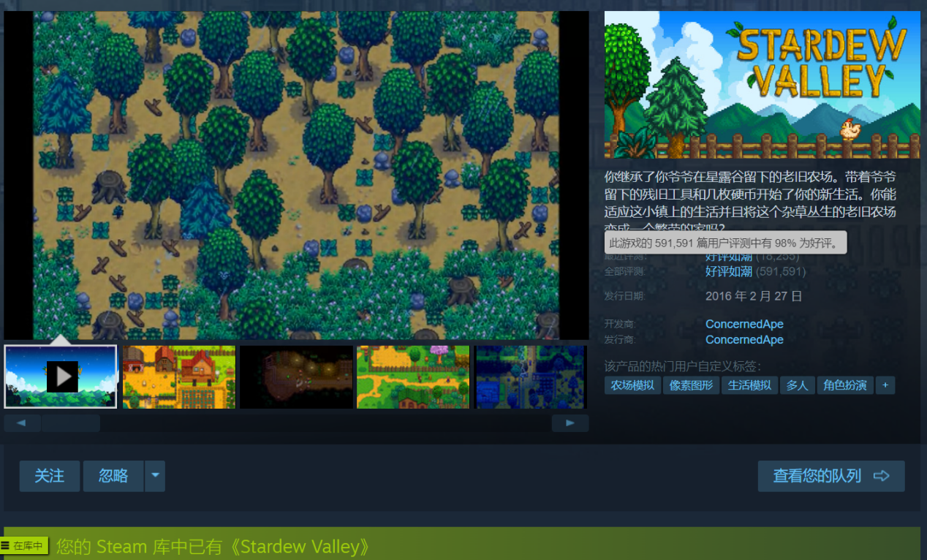Select the blue night-time screenshot thumbnail
927x560 pixels.
pos(530,377)
